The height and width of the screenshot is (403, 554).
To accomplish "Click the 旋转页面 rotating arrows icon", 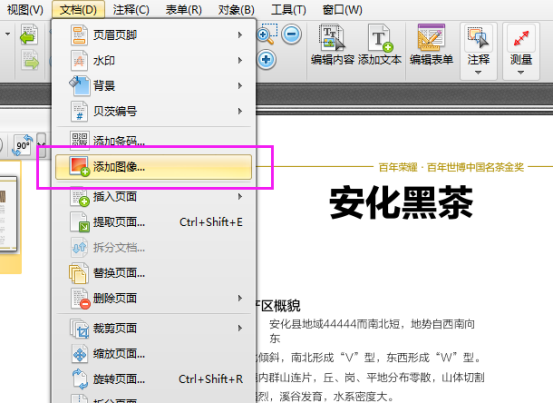I will point(79,379).
